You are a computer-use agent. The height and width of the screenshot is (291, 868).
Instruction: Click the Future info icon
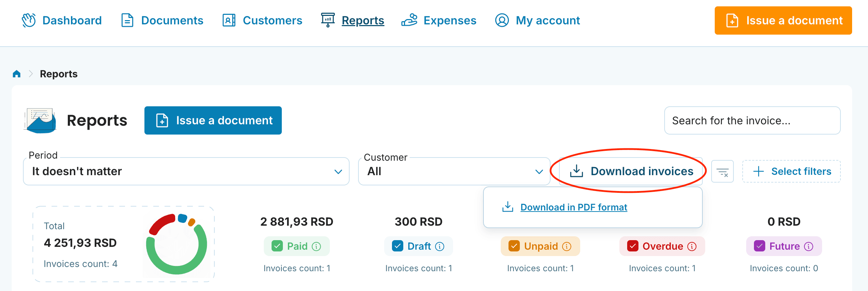pos(809,246)
